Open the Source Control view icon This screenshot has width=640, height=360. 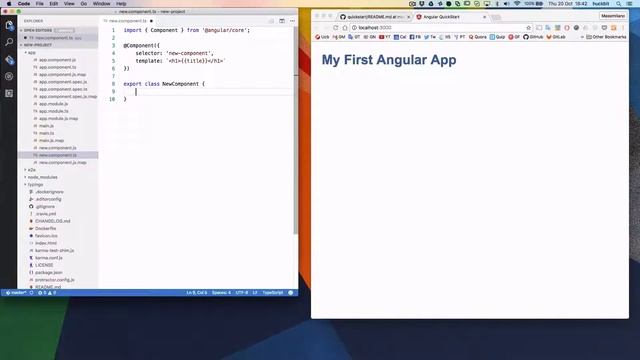click(x=9, y=60)
